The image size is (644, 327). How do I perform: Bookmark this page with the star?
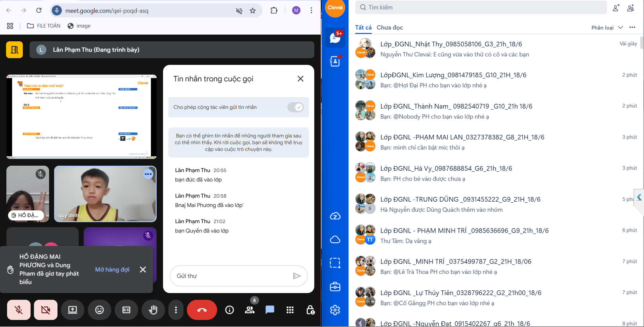tap(253, 11)
